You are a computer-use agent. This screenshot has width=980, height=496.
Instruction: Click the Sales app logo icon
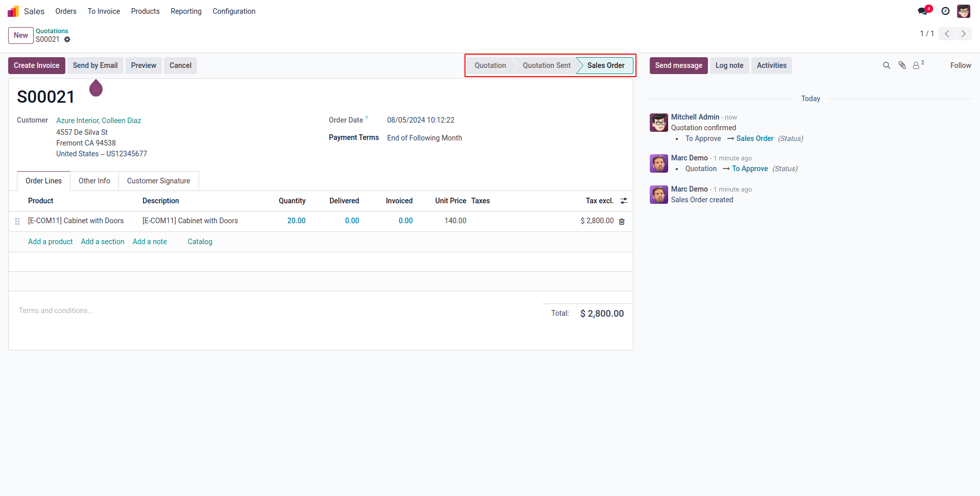(13, 11)
